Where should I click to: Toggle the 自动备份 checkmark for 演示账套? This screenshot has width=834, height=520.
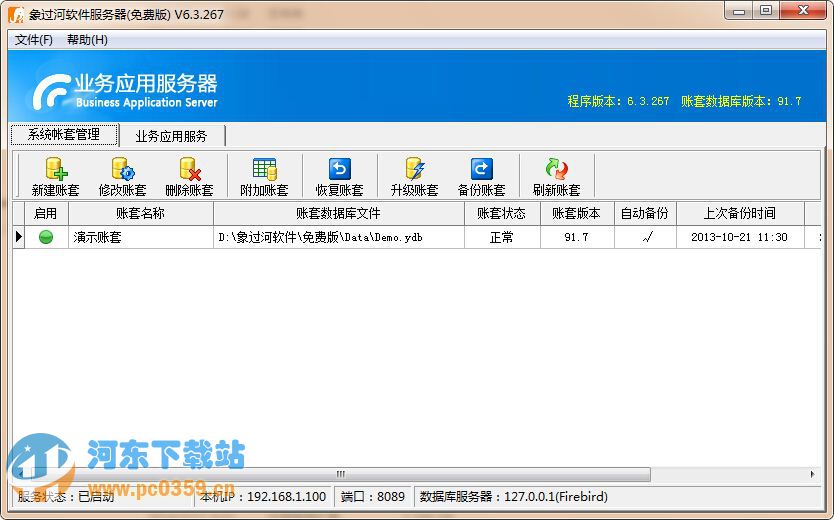647,237
